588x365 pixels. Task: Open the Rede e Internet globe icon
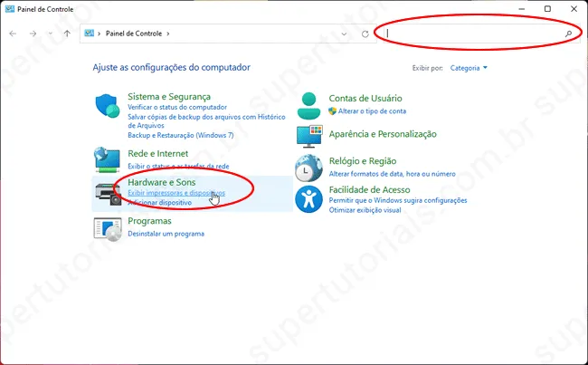pyautogui.click(x=108, y=158)
